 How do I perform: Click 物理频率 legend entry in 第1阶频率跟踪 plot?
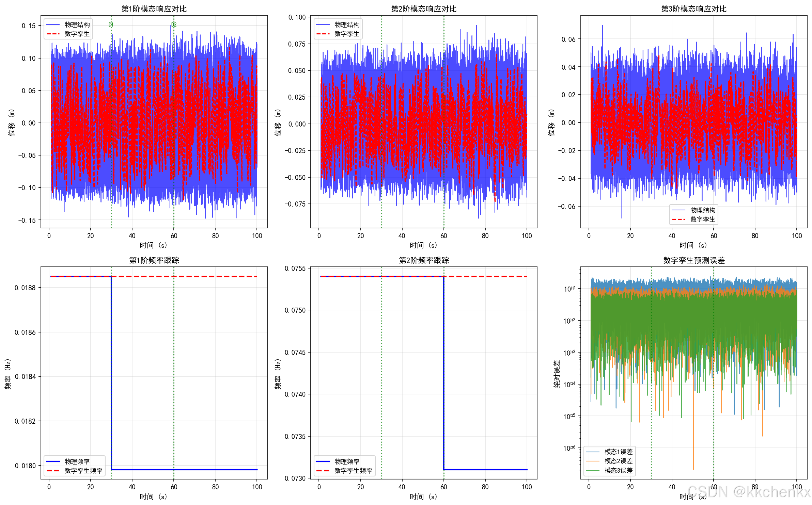77,461
